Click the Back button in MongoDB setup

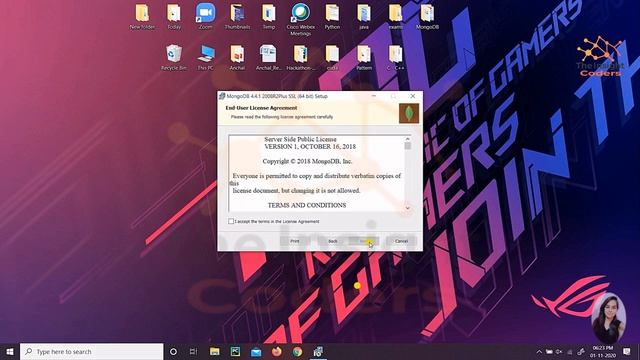333,241
